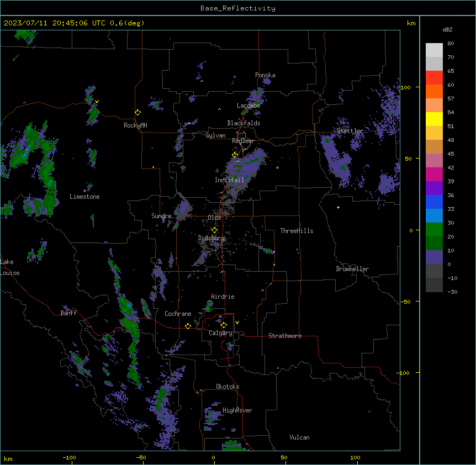Click the Didsbury town label
Screen dimensions: 476x465
[x=211, y=238]
